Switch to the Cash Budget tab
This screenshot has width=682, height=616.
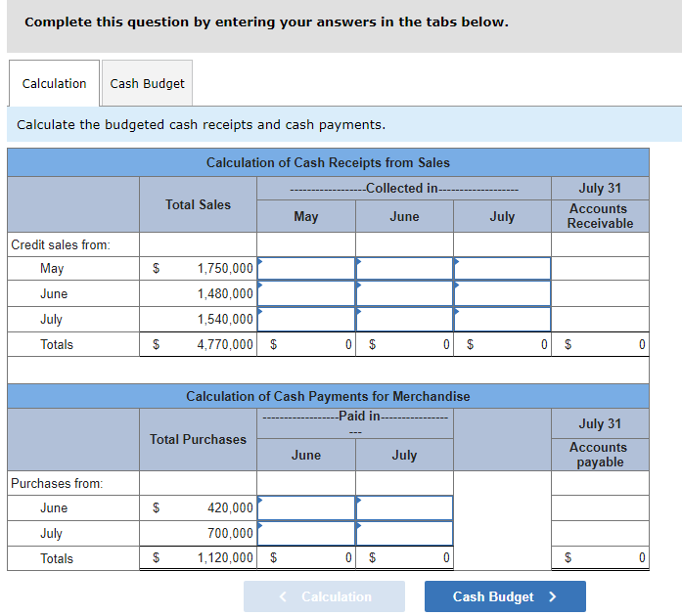(147, 83)
